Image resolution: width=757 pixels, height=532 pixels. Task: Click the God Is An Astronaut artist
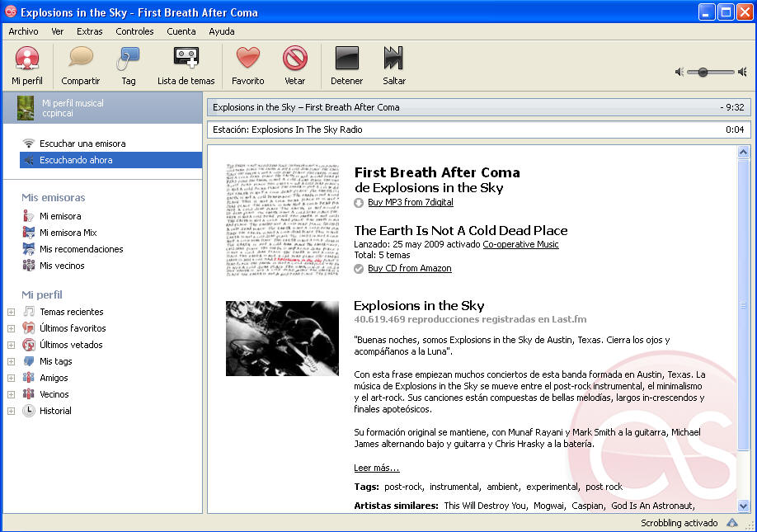(x=652, y=506)
